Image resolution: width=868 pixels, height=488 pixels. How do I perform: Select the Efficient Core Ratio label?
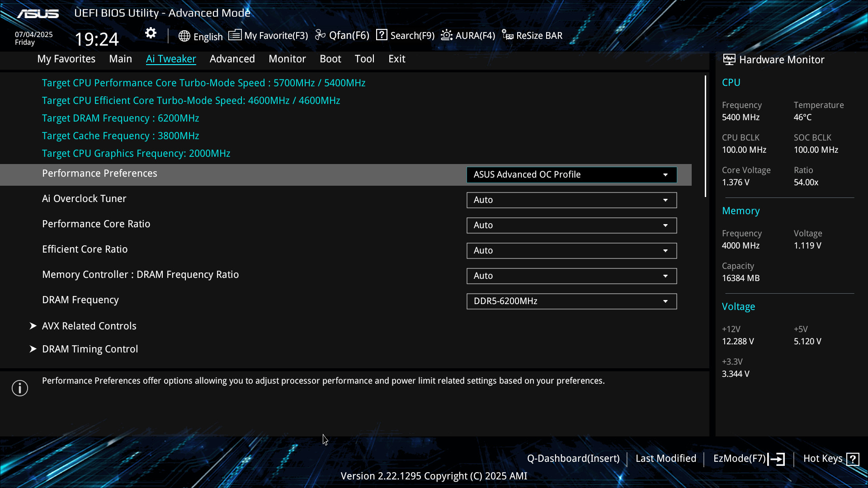point(85,249)
